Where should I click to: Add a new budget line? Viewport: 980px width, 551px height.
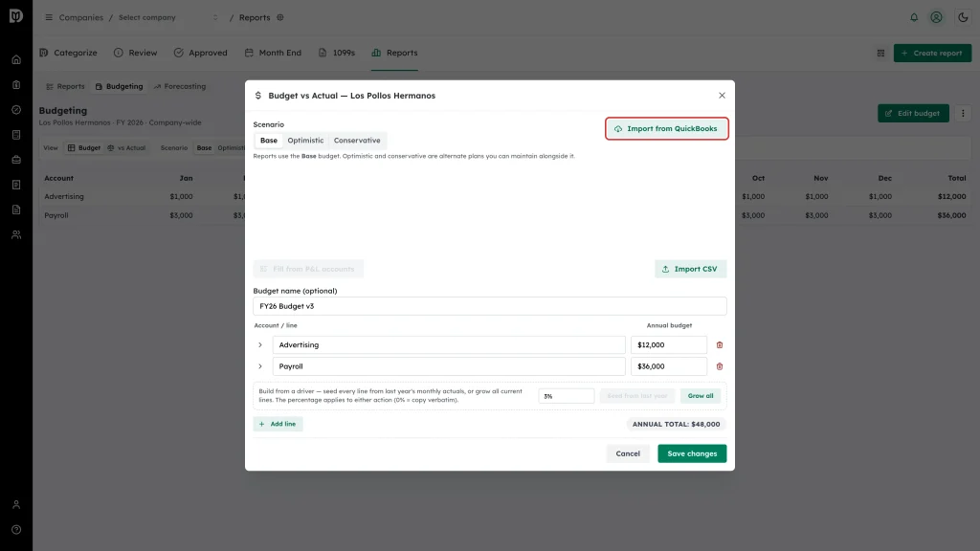coord(278,424)
